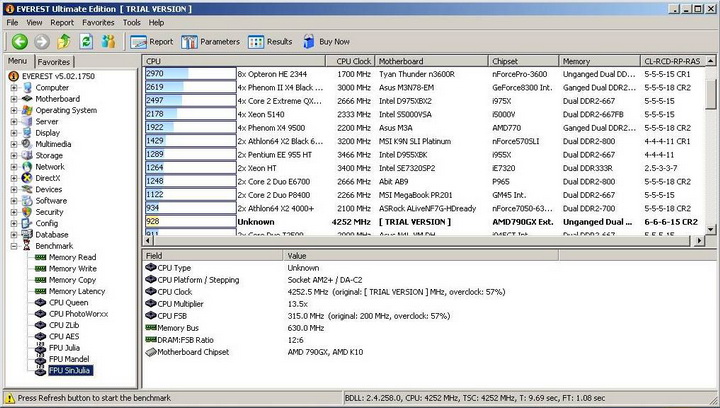Open the Help menu
Image resolution: width=720 pixels, height=408 pixels.
point(156,22)
